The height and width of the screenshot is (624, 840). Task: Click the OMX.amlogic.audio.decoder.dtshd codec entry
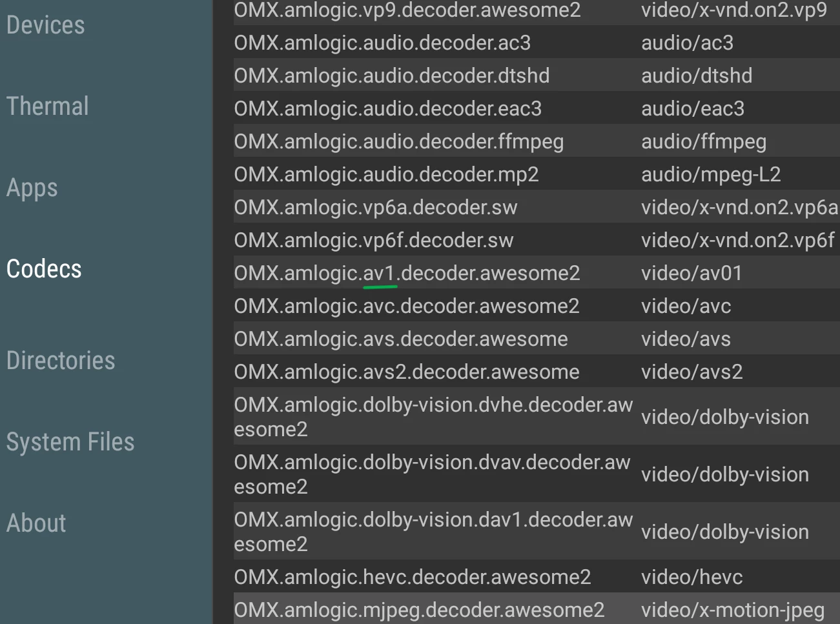pos(391,76)
